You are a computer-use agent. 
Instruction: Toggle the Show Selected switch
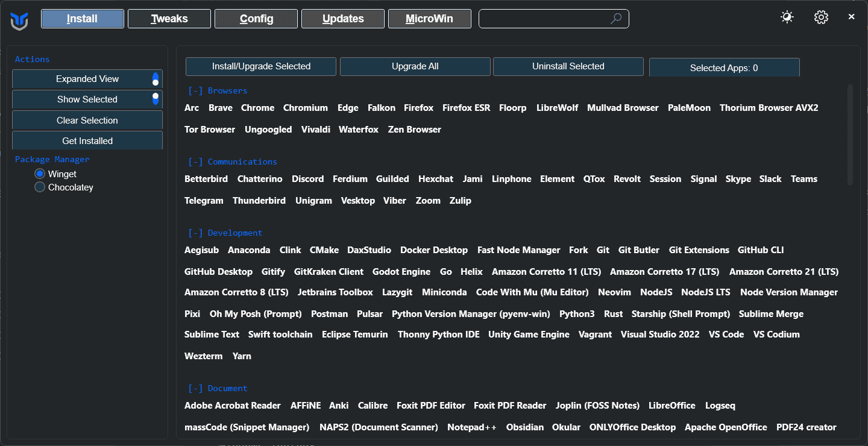coord(156,99)
